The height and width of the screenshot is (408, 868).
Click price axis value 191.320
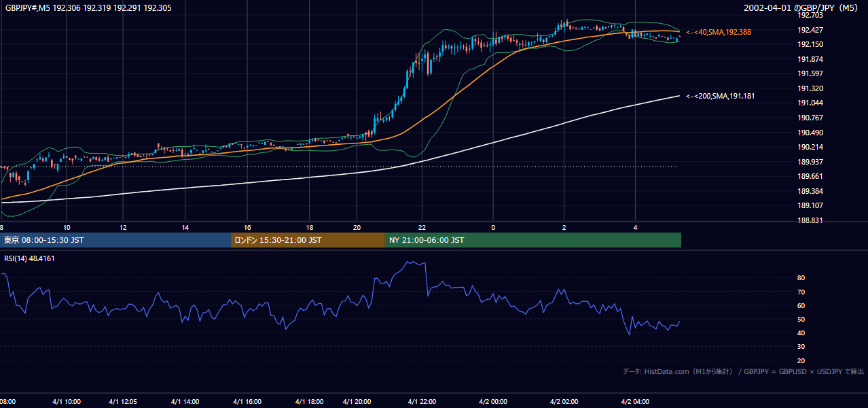click(x=810, y=88)
